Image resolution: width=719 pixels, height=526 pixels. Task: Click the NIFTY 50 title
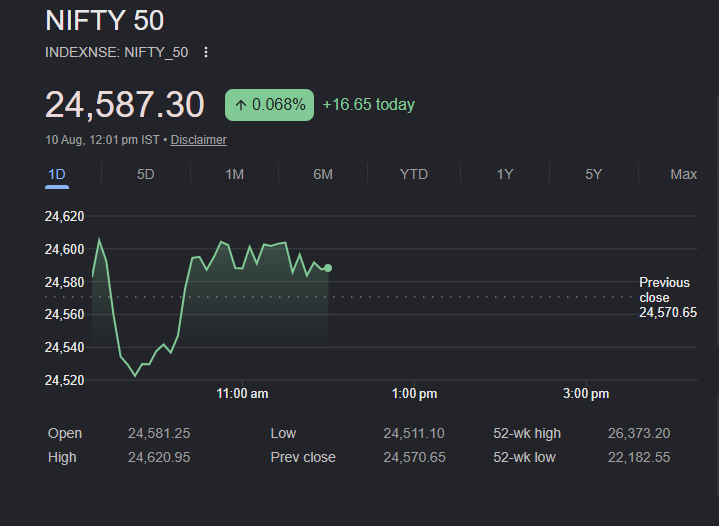[105, 20]
